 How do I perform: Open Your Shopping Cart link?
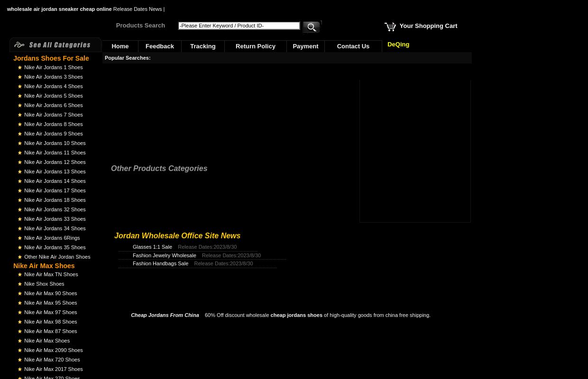pyautogui.click(x=428, y=26)
